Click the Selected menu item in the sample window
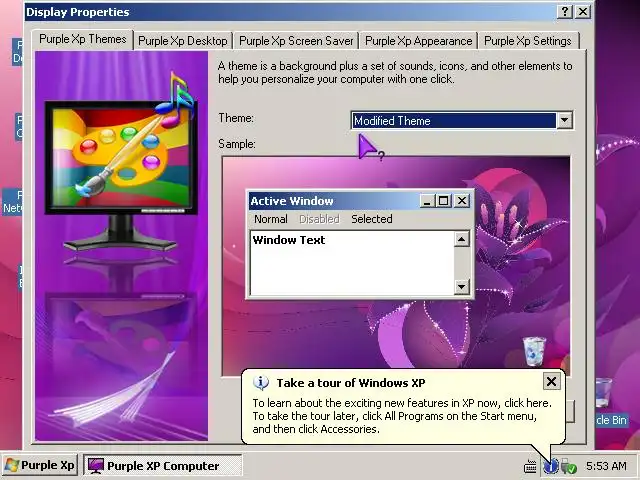 (372, 219)
